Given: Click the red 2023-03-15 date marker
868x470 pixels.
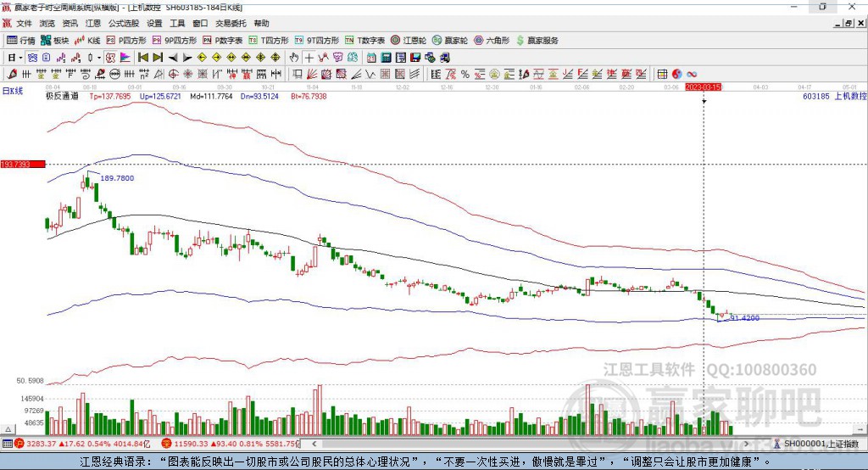Looking at the screenshot, I should [x=703, y=87].
